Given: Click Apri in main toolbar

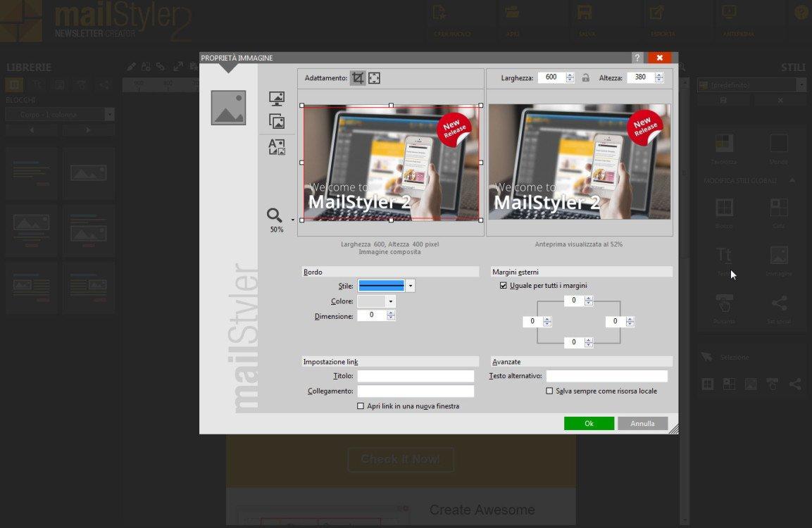Looking at the screenshot, I should [513, 20].
